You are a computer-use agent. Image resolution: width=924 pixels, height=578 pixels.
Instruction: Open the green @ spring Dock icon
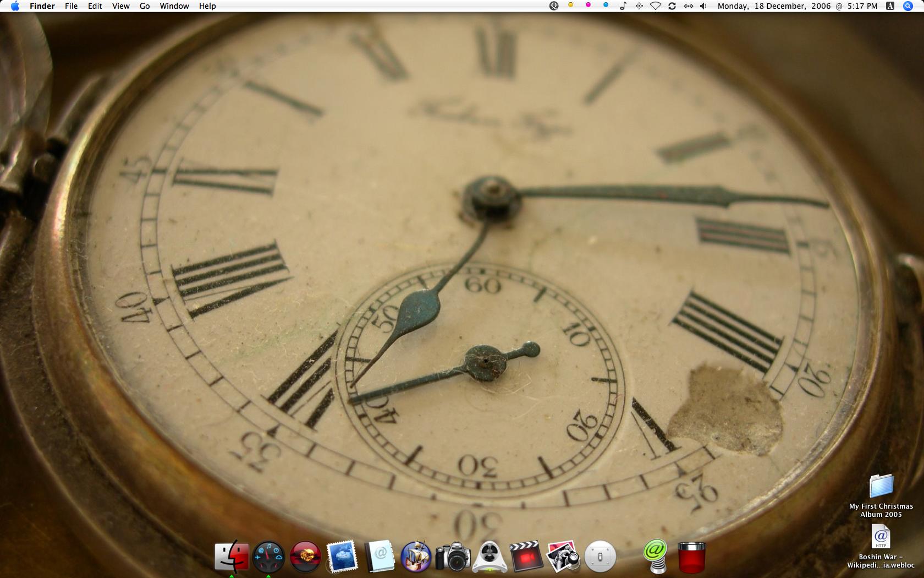tap(655, 555)
